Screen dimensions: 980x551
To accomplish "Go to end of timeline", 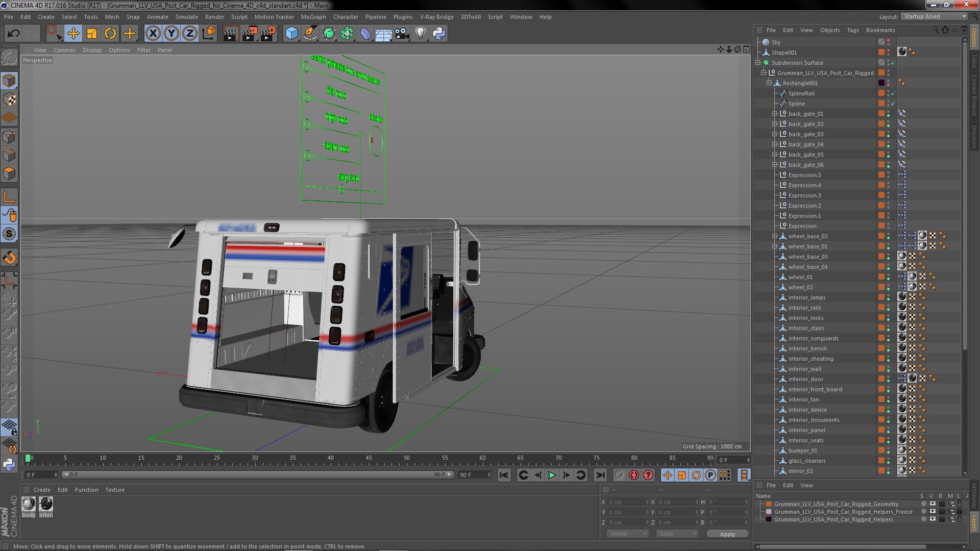I will (x=600, y=475).
